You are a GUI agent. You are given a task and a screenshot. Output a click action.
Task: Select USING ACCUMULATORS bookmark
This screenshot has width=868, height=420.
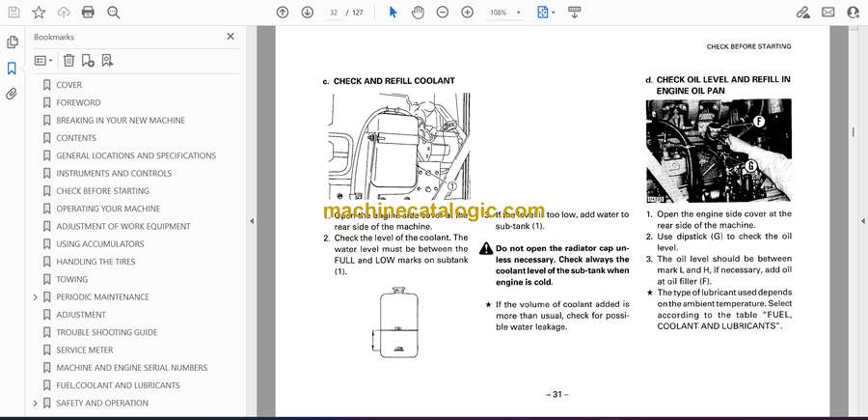(x=99, y=244)
